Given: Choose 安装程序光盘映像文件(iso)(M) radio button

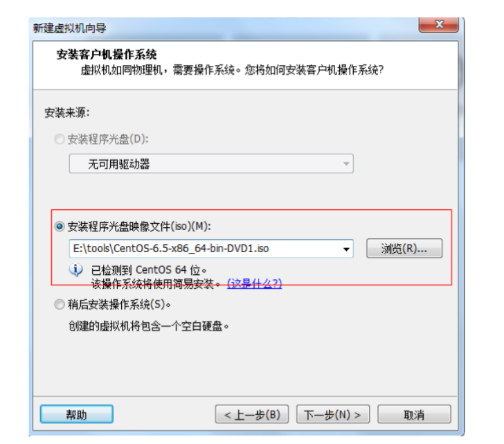Looking at the screenshot, I should pyautogui.click(x=59, y=227).
